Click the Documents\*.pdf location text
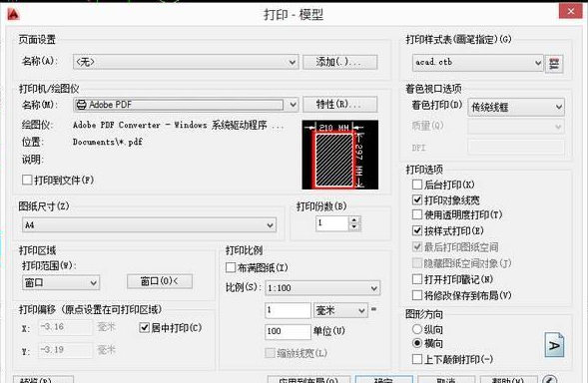The image size is (588, 383). point(108,142)
